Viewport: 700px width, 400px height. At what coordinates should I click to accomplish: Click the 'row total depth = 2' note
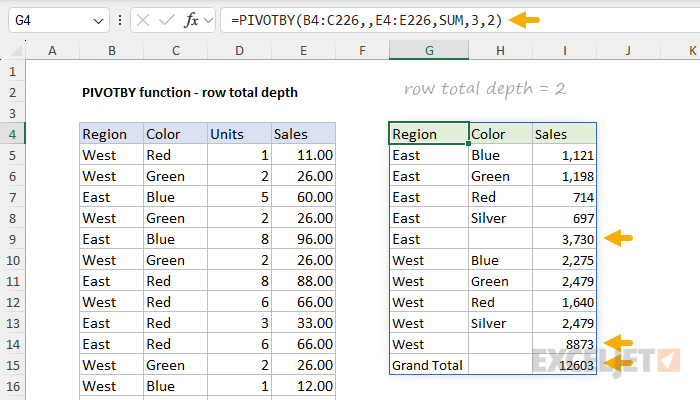click(485, 89)
